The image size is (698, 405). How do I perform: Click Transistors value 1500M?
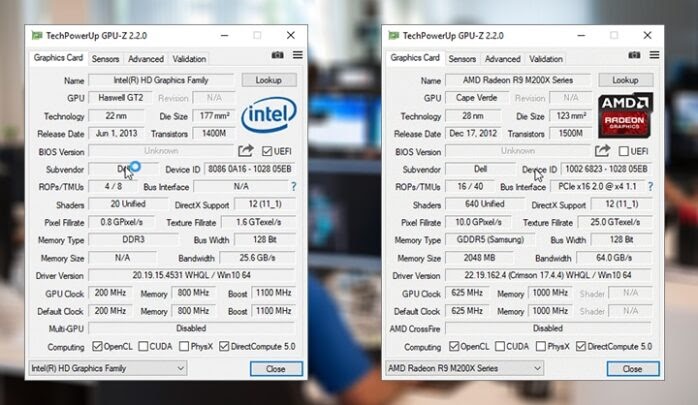(x=571, y=134)
